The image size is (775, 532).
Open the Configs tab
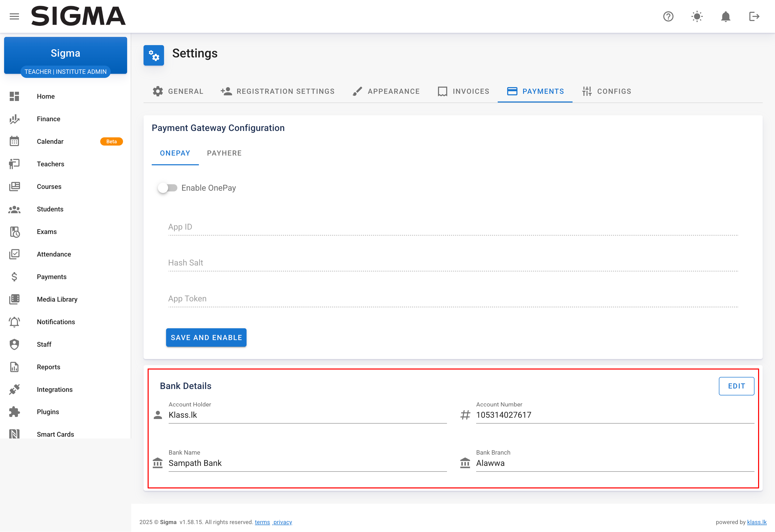click(606, 91)
